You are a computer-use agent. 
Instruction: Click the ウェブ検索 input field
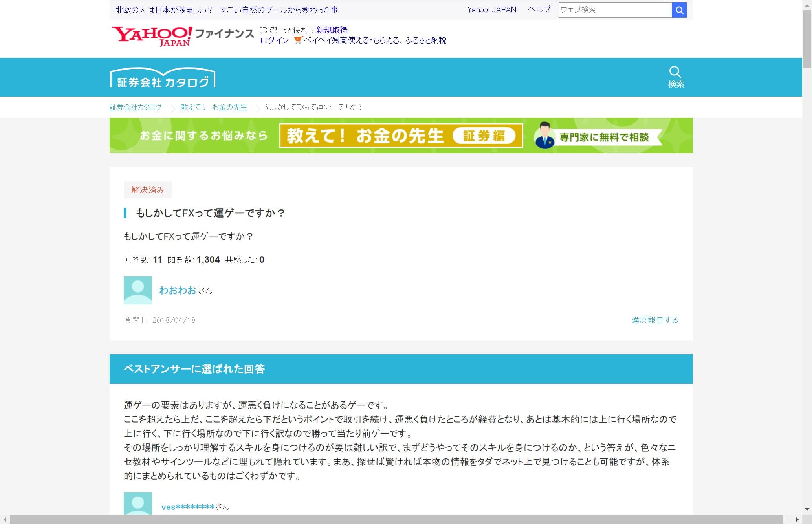pyautogui.click(x=614, y=10)
